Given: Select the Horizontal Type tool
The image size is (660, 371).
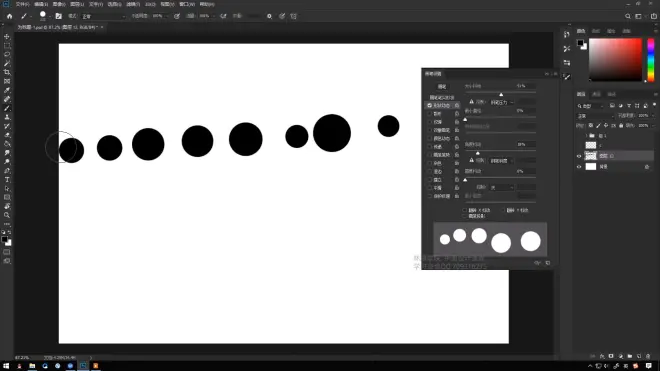Looking at the screenshot, I should click(7, 179).
